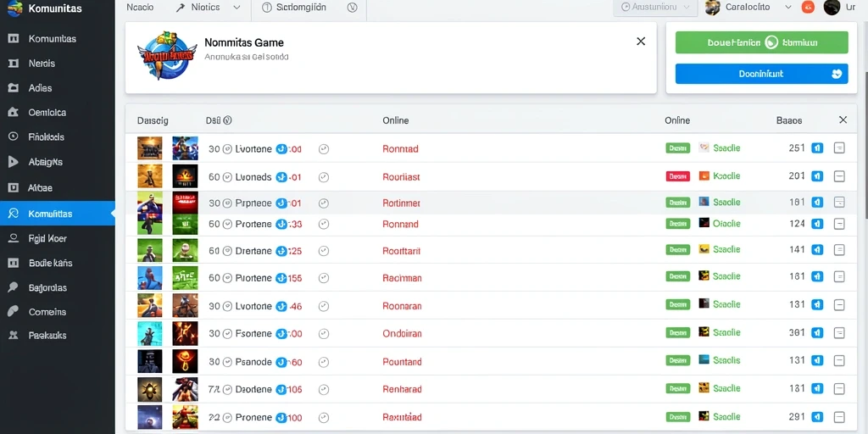Click blue speaker icon in row 201
Viewport: 868px width, 434px height.
point(817,176)
